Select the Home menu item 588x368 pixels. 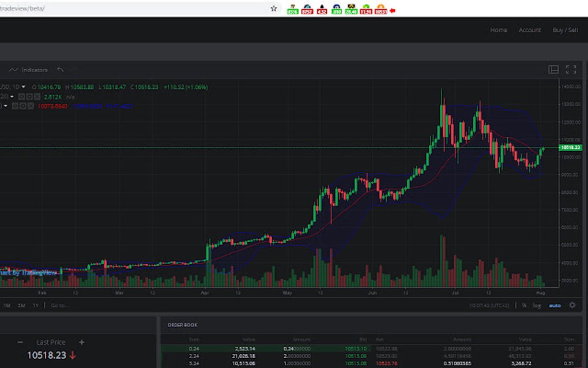(498, 30)
